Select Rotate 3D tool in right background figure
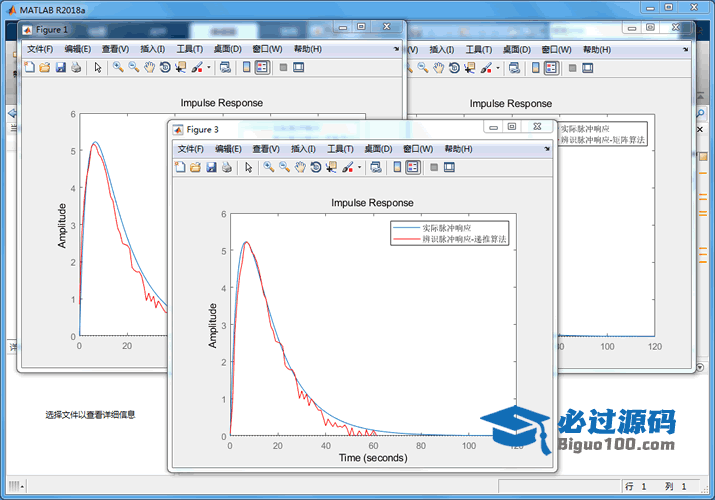Viewport: 715px width, 500px height. point(454,68)
